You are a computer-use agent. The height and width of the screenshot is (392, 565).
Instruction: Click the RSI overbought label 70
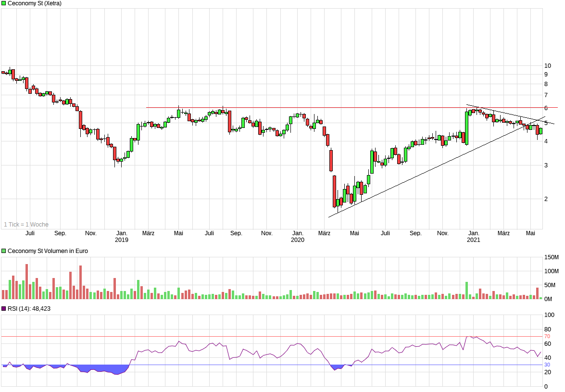(547, 337)
